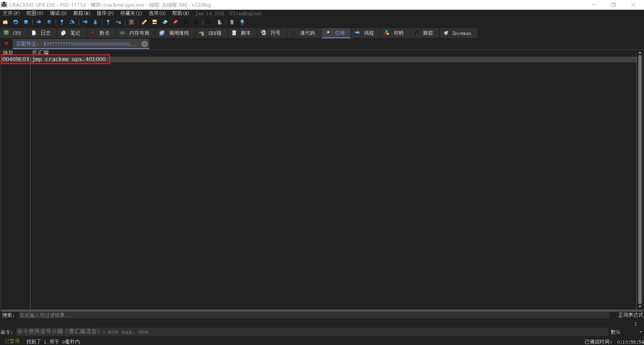Viewport: 644px width, 345px height.
Task: Switch to the 符号 symbols tab
Action: point(271,33)
